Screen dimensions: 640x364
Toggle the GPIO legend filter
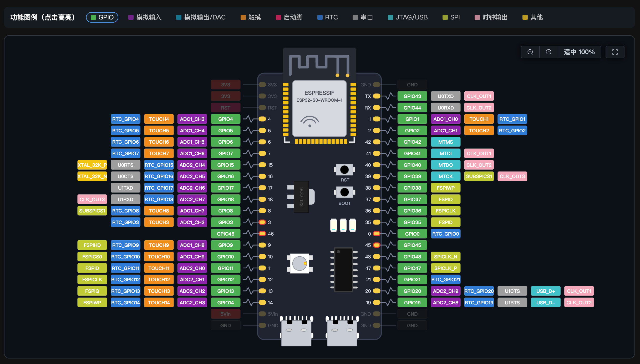tap(102, 17)
